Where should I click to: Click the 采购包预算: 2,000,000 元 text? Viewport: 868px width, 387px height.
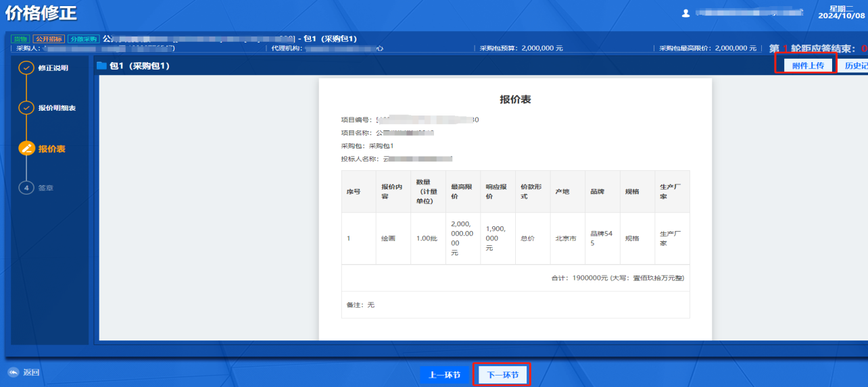coord(521,49)
